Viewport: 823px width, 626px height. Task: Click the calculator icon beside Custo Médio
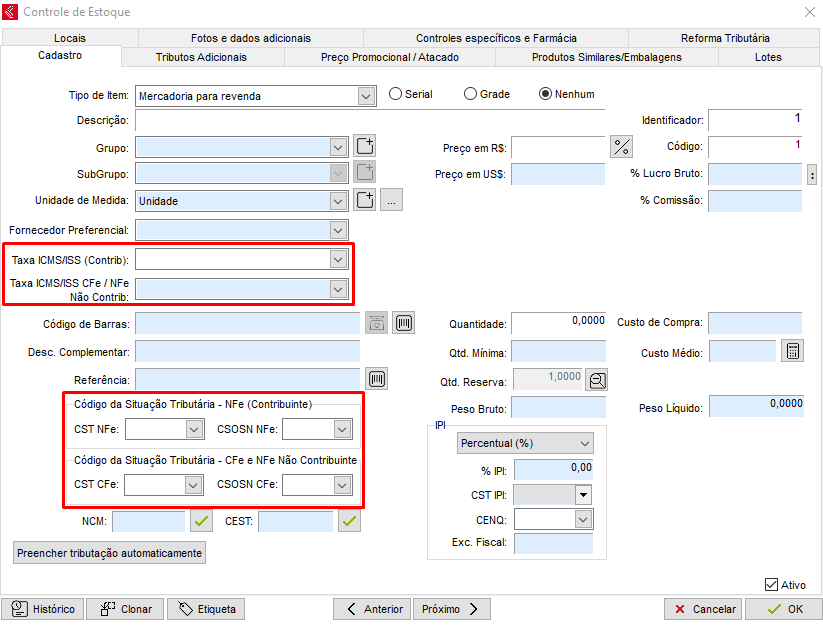point(793,351)
